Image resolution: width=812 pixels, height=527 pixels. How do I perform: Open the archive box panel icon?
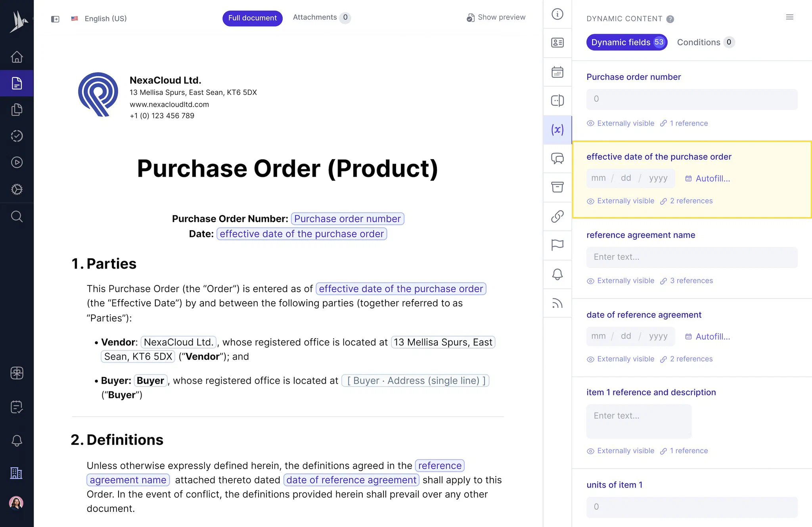pos(557,187)
